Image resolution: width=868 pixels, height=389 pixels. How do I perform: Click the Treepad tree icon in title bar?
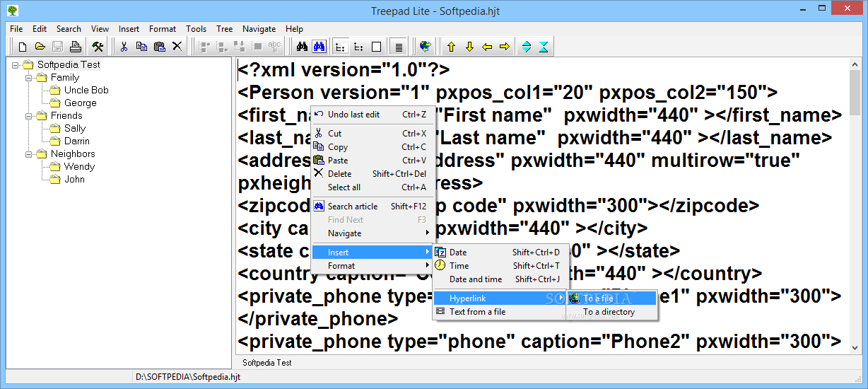[12, 11]
